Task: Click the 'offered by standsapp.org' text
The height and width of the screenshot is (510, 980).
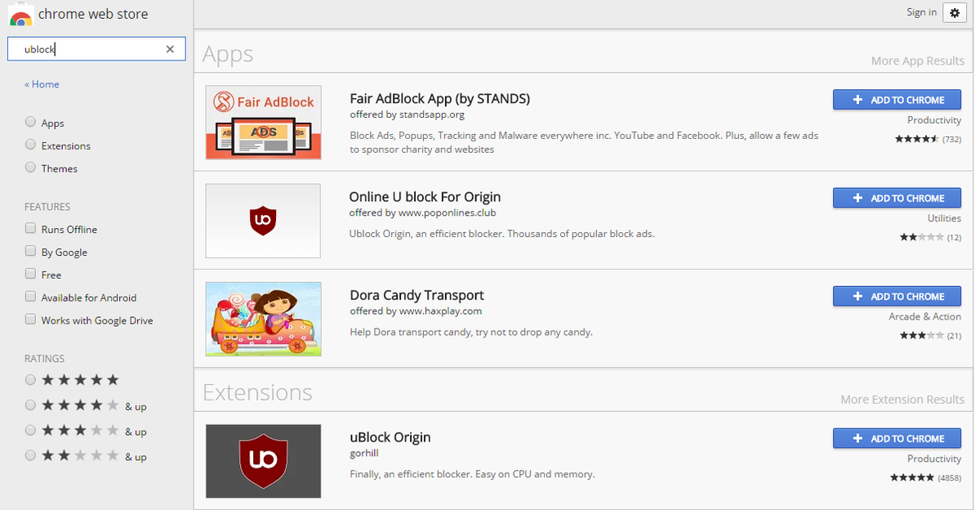Action: pos(407,114)
